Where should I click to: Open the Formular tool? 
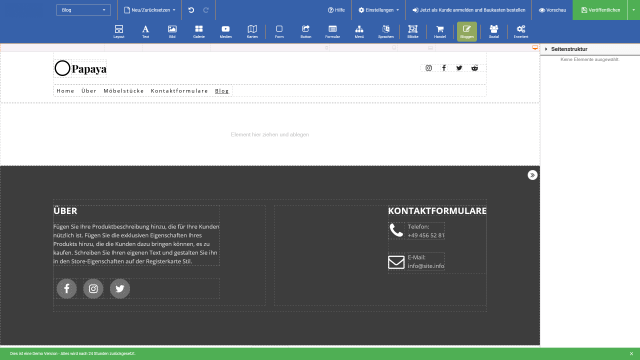[x=333, y=31]
